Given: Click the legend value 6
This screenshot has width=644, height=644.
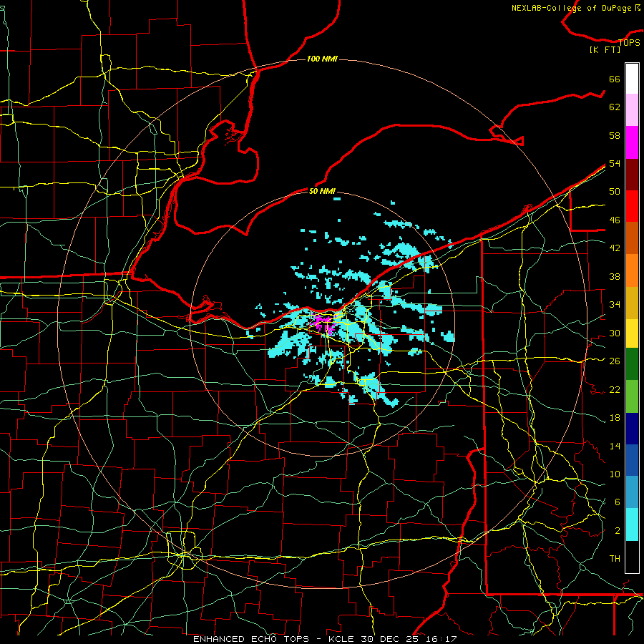Looking at the screenshot, I should [617, 502].
